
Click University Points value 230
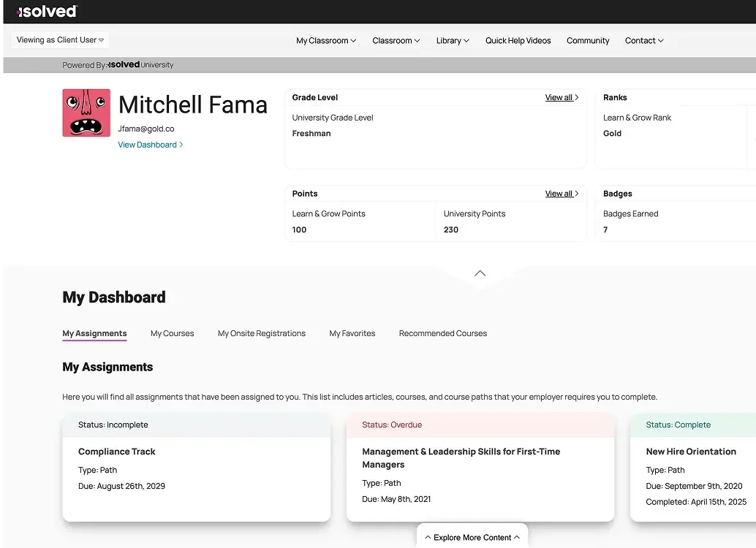451,230
